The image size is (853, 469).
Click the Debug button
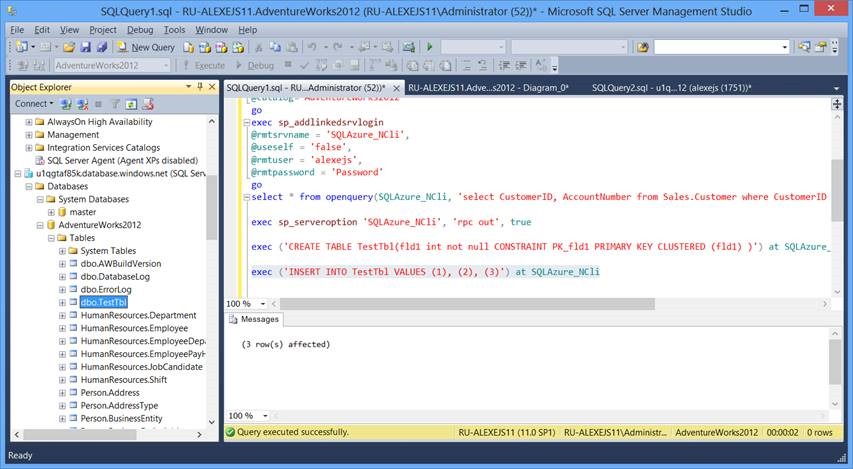coord(255,65)
